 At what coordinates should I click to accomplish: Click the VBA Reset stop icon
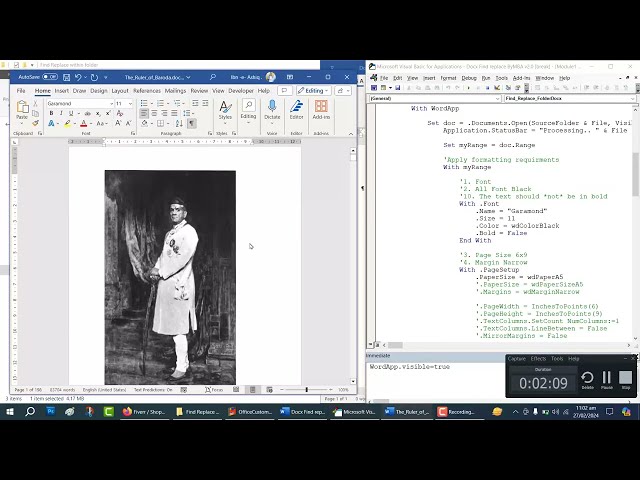pos(487,88)
